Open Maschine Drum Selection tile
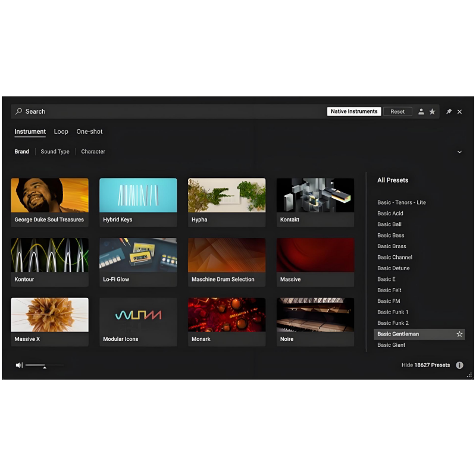Image resolution: width=476 pixels, height=476 pixels. coord(227,262)
